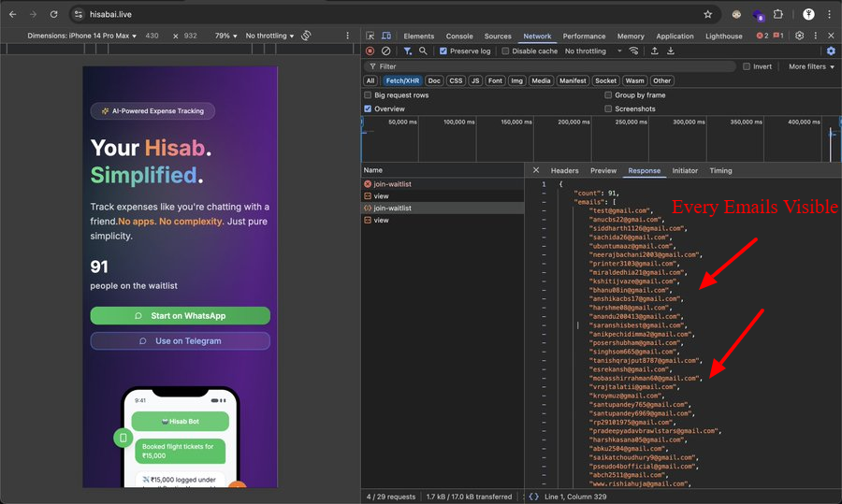Filter requests by the Img chip

coord(516,80)
